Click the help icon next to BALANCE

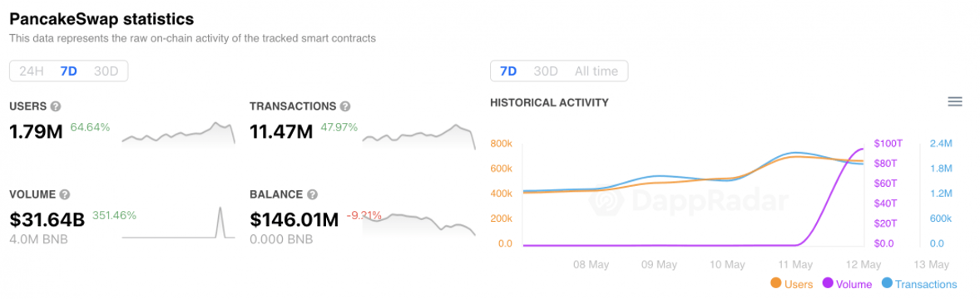point(313,194)
